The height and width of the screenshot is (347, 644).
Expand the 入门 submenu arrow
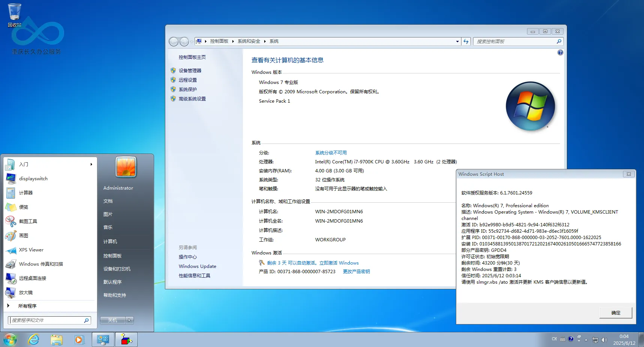[91, 165]
